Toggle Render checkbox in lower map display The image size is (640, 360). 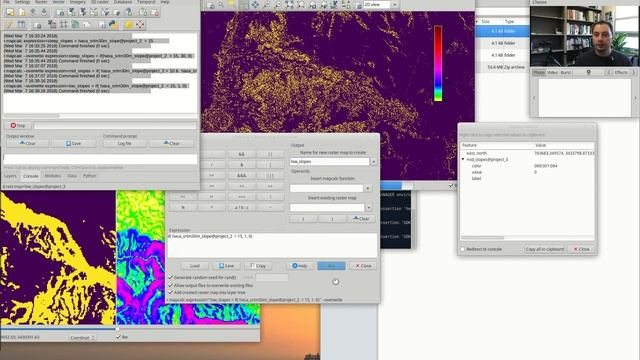tap(118, 337)
